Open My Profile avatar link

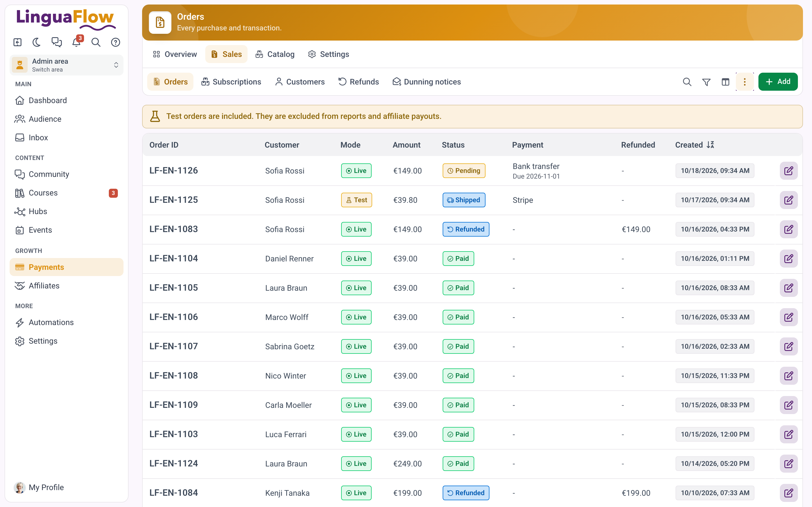click(x=39, y=487)
